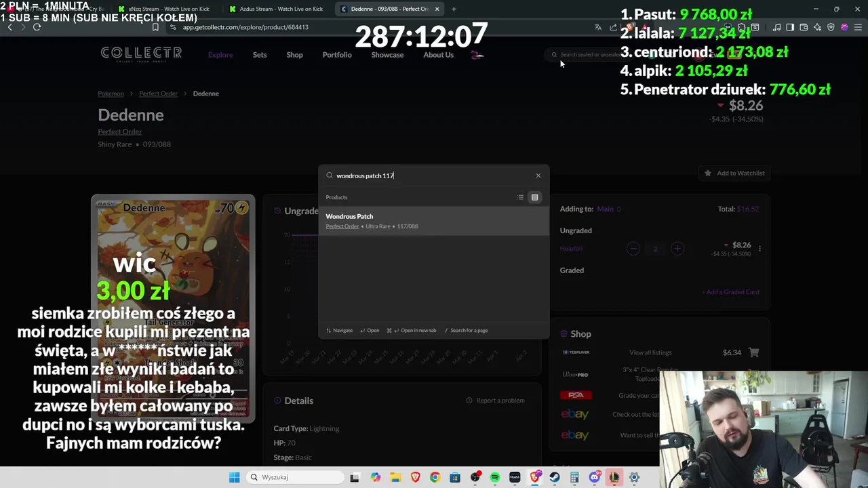The height and width of the screenshot is (488, 868).
Task: Open Settings gear from the taskbar
Action: 634,477
